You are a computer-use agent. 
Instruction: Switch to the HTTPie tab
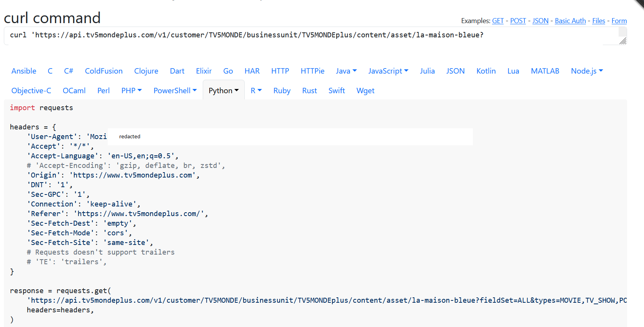[x=312, y=71]
